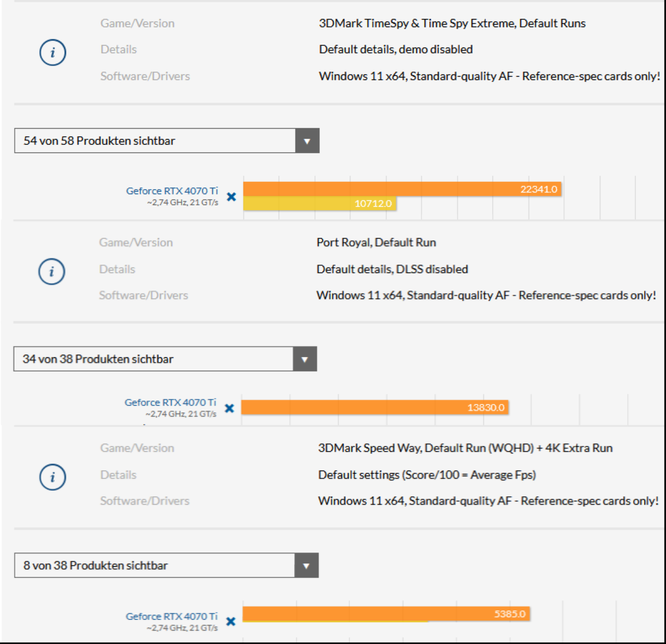Click info icon beside Speed Way details

click(x=53, y=477)
